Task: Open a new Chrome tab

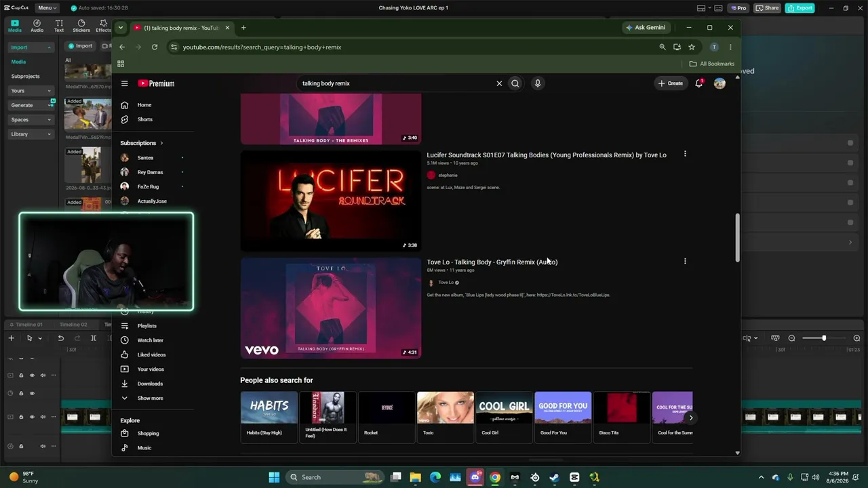Action: coord(243,28)
